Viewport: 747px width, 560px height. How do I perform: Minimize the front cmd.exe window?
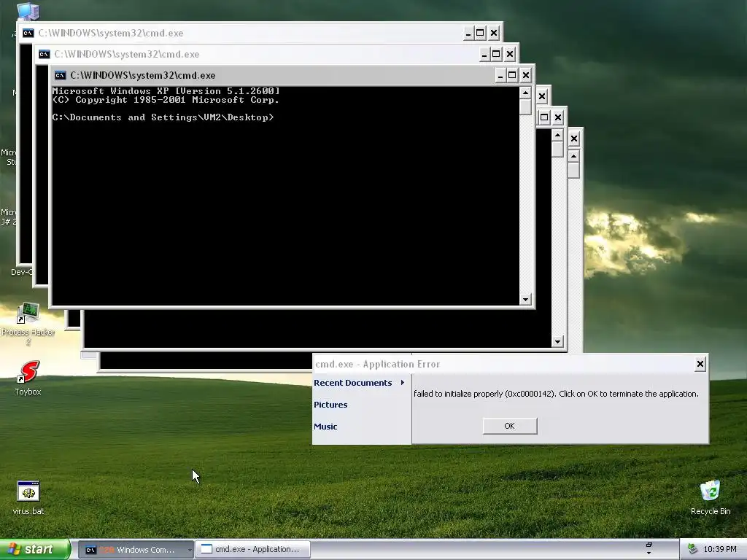pos(500,75)
